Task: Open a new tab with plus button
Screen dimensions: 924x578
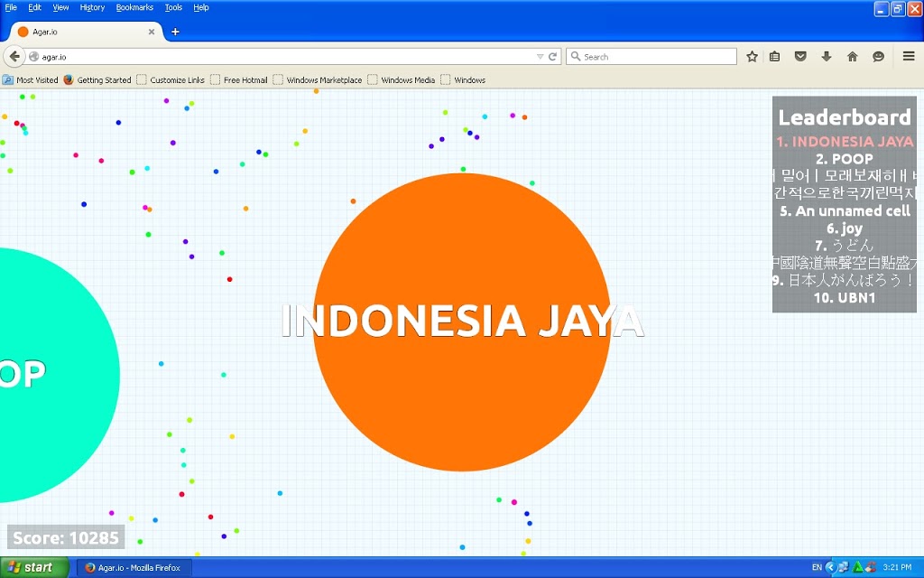Action: point(175,32)
